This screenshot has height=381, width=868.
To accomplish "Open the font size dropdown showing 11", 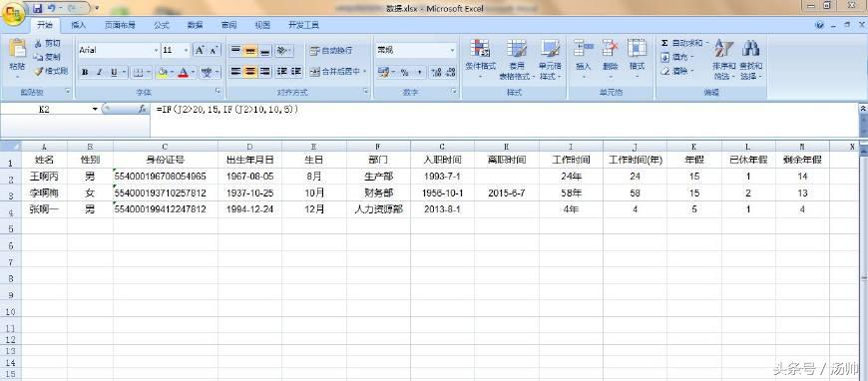I will click(x=186, y=50).
